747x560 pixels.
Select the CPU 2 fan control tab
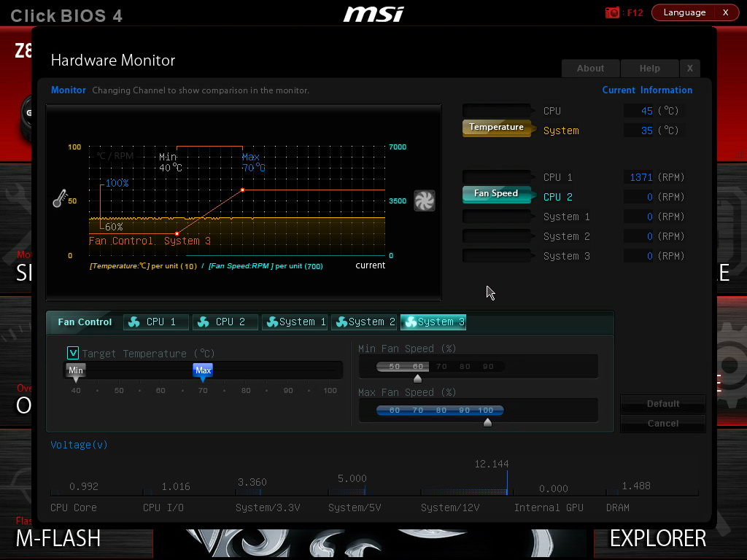coord(225,322)
